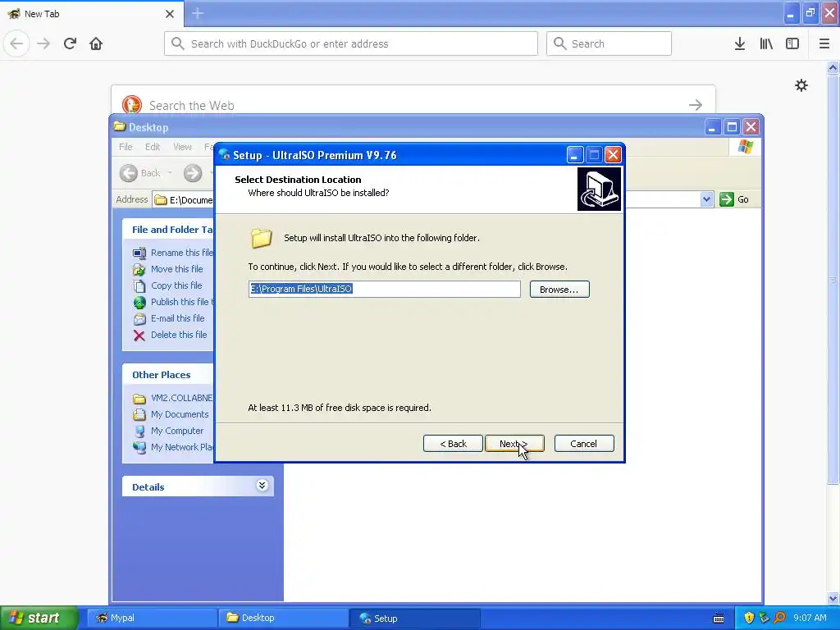Expand the Details panel chevron
Screen dimensions: 840x630
[262, 486]
